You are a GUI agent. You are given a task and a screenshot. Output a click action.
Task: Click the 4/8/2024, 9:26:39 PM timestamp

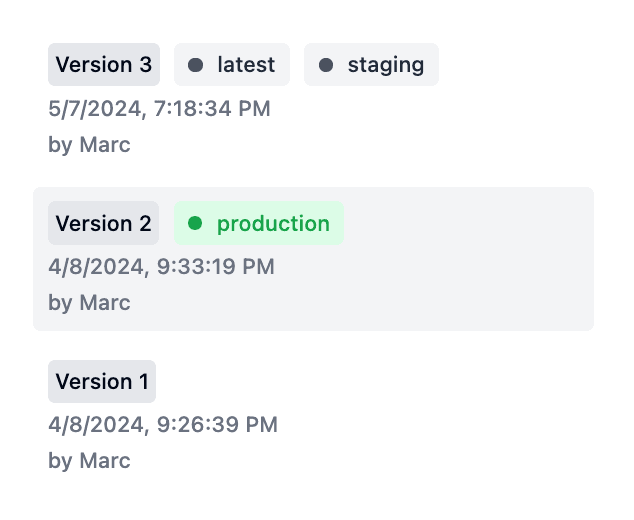point(162,424)
